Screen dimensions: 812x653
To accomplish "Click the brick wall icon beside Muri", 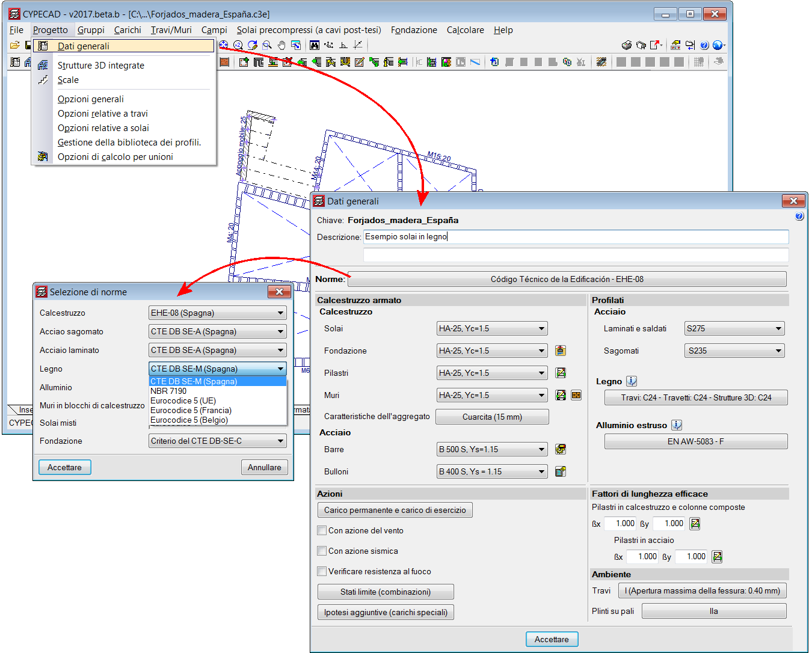I will click(576, 395).
